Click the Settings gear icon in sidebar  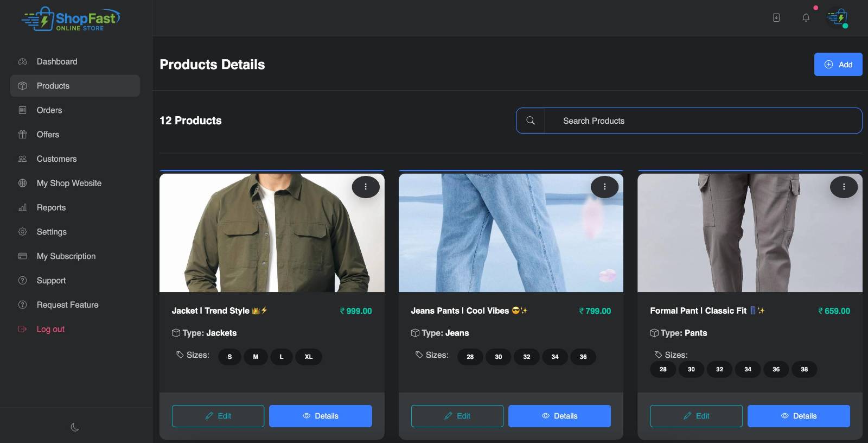click(x=22, y=232)
